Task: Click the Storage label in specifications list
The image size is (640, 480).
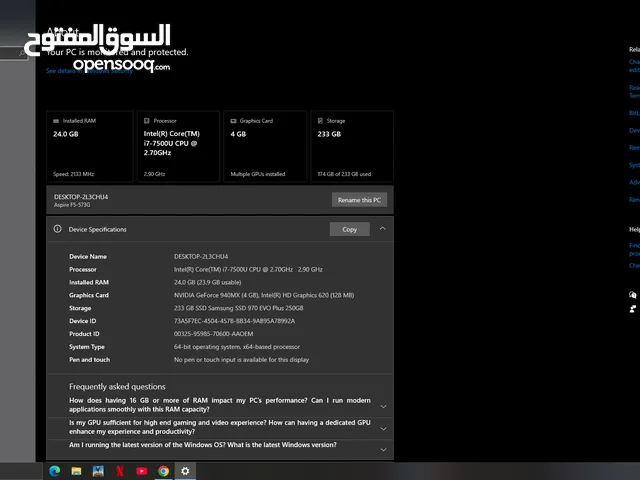Action: pos(80,308)
